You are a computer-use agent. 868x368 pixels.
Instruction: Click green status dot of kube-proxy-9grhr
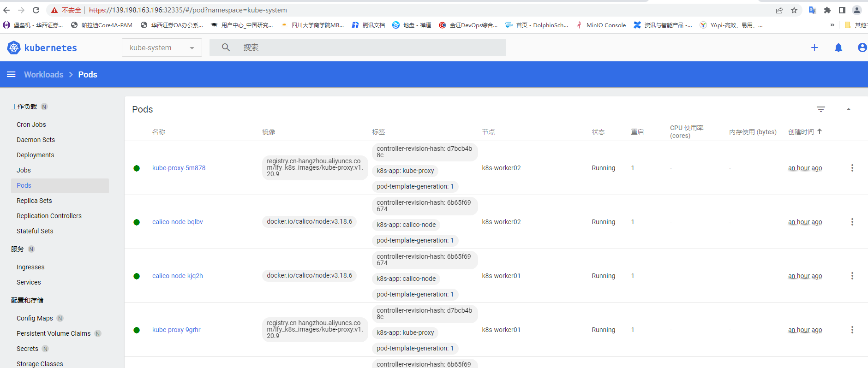point(137,330)
